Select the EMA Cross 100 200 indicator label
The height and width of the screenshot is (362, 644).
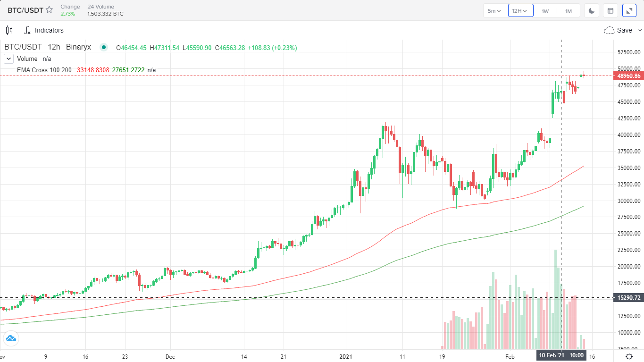[44, 70]
